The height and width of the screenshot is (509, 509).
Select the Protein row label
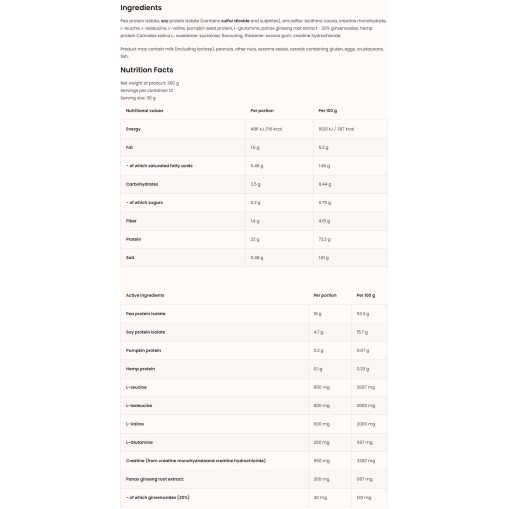point(133,239)
